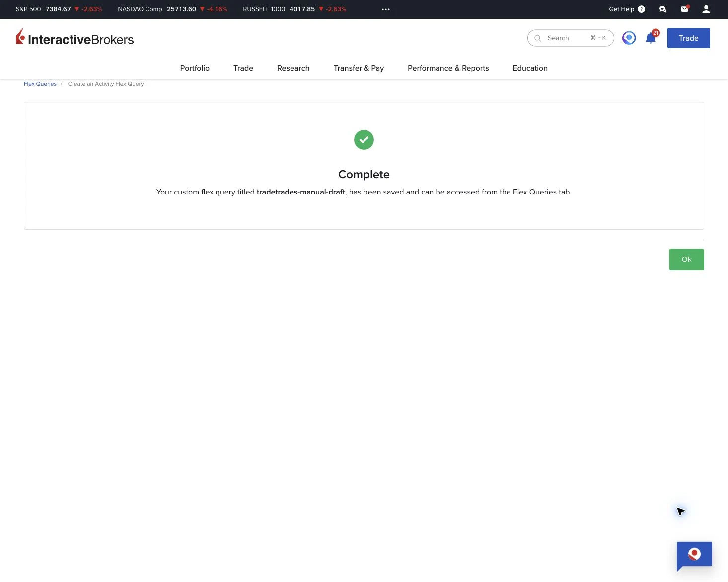Viewport: 728px width, 582px height.
Task: Click the tradetrades-manual-draft query title
Action: [x=300, y=192]
